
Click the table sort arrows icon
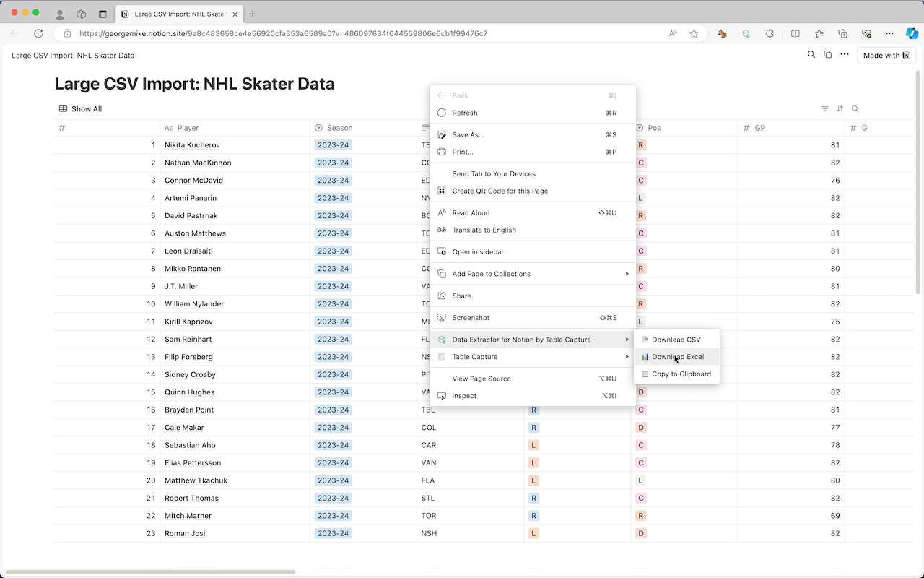840,109
